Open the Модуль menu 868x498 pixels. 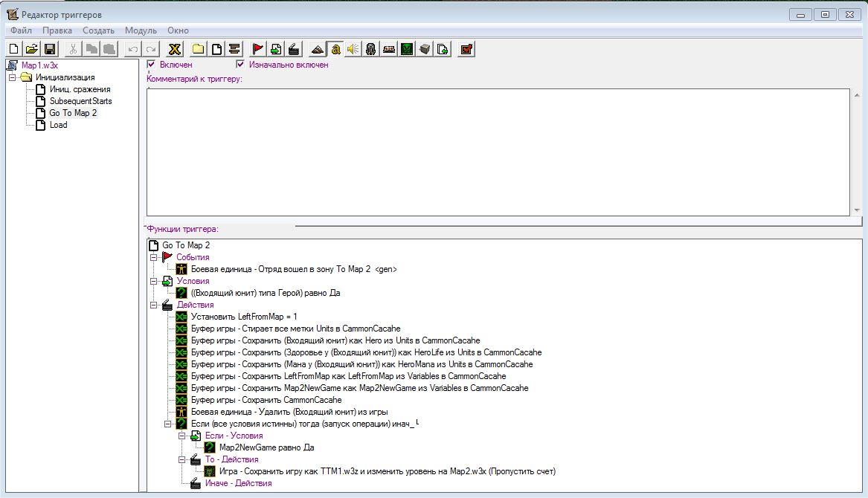[141, 30]
